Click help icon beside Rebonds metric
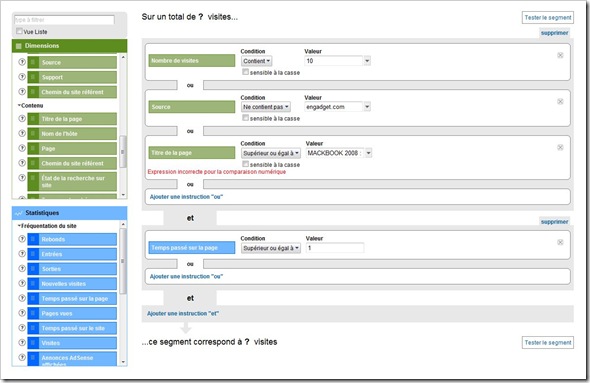This screenshot has height=383, width=590. tap(22, 239)
